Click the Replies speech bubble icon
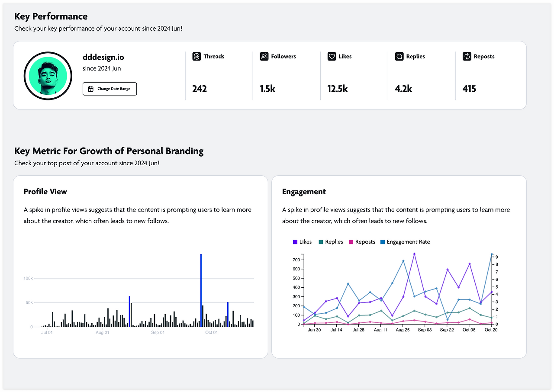Image resolution: width=554 pixels, height=392 pixels. pos(399,56)
